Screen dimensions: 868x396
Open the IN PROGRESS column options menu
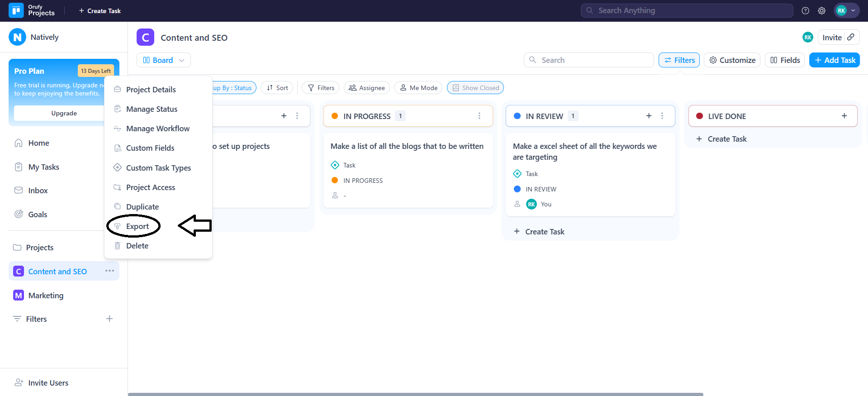coord(479,116)
